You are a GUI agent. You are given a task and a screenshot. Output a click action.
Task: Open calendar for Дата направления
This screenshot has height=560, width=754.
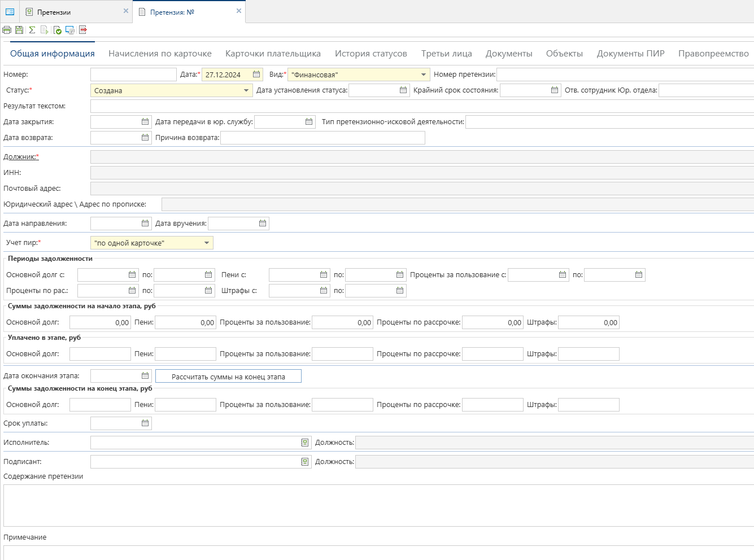(x=145, y=224)
